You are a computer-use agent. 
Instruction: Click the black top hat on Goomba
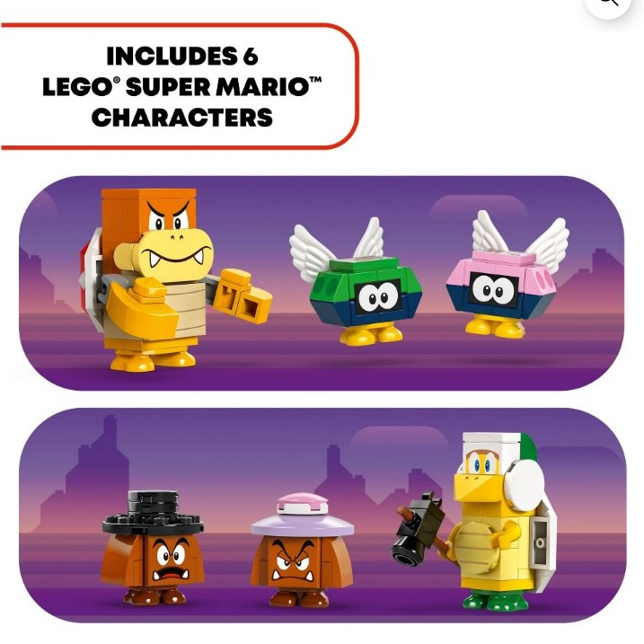pyautogui.click(x=153, y=512)
